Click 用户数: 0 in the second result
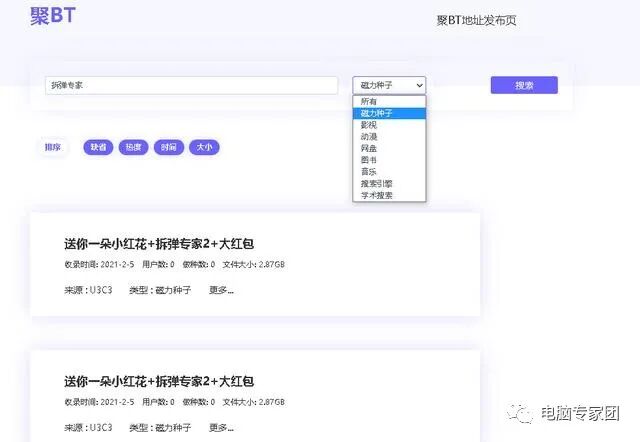 tap(158, 402)
